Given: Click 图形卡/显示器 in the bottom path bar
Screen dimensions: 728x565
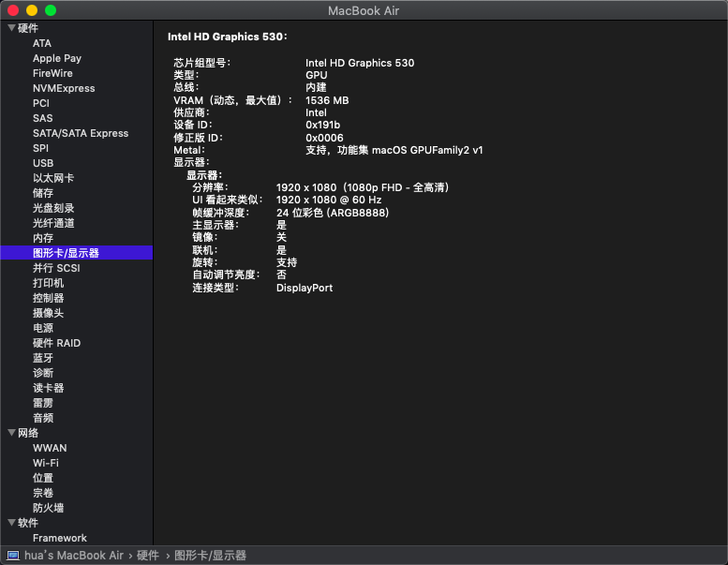Looking at the screenshot, I should [210, 556].
